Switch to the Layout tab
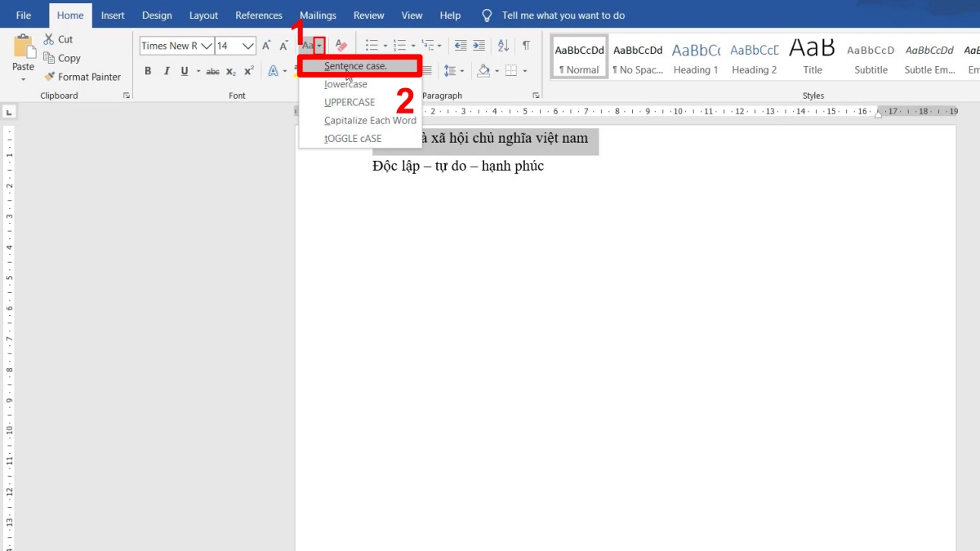Image resolution: width=980 pixels, height=551 pixels. [x=203, y=16]
